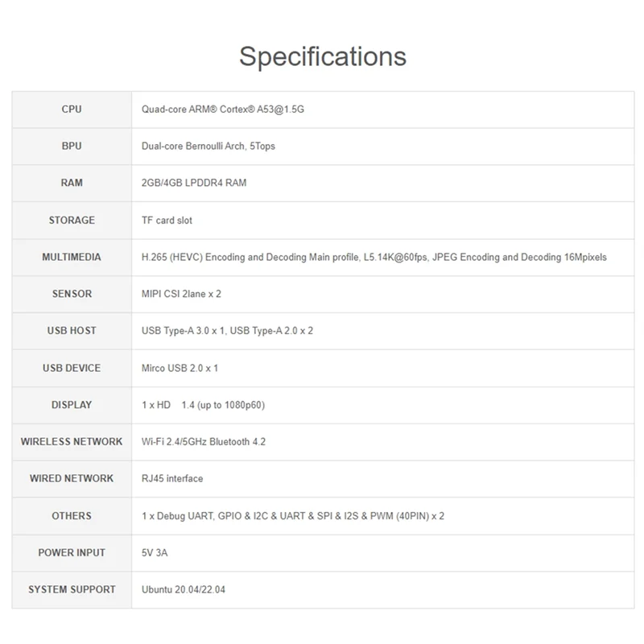
Task: Click the RJ45 interface value
Action: pyautogui.click(x=171, y=478)
